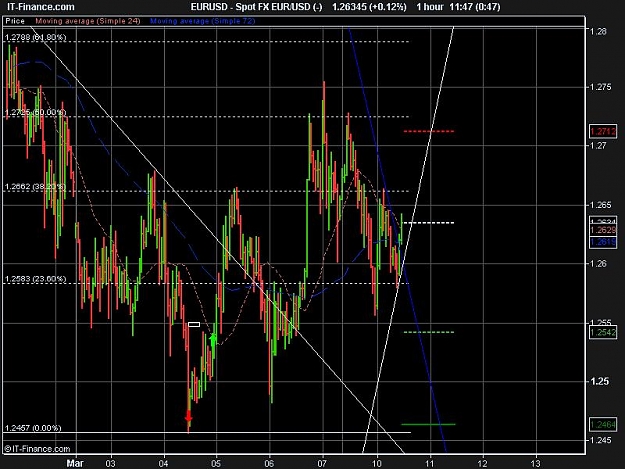Select the Moving average (Simple 72) legend
The width and height of the screenshot is (625, 469).
tap(202, 21)
